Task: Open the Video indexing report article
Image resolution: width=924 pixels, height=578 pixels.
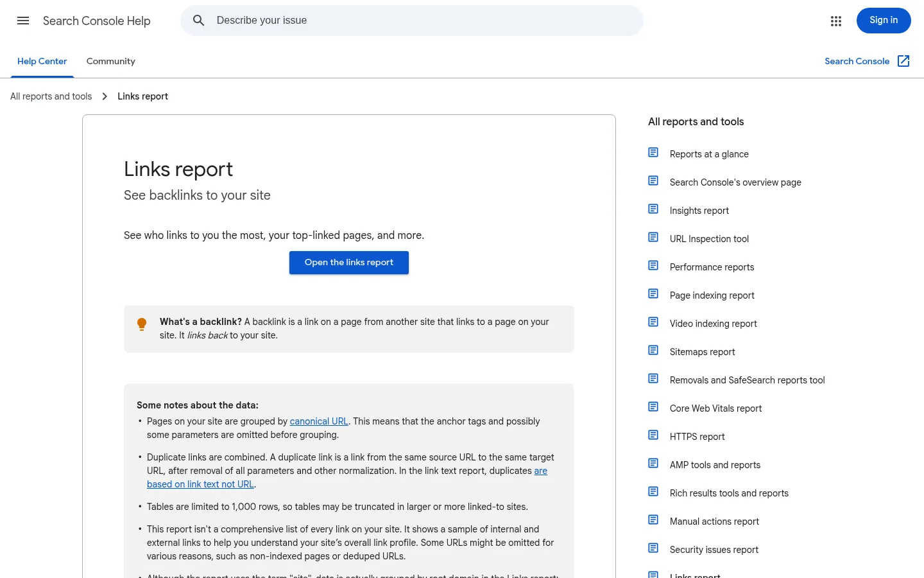Action: pos(713,324)
